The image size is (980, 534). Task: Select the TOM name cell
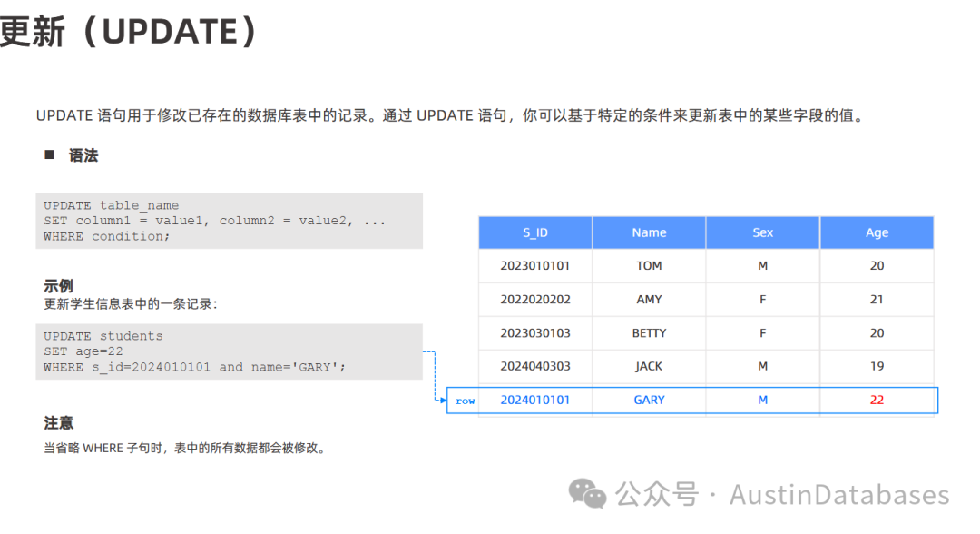(x=649, y=266)
